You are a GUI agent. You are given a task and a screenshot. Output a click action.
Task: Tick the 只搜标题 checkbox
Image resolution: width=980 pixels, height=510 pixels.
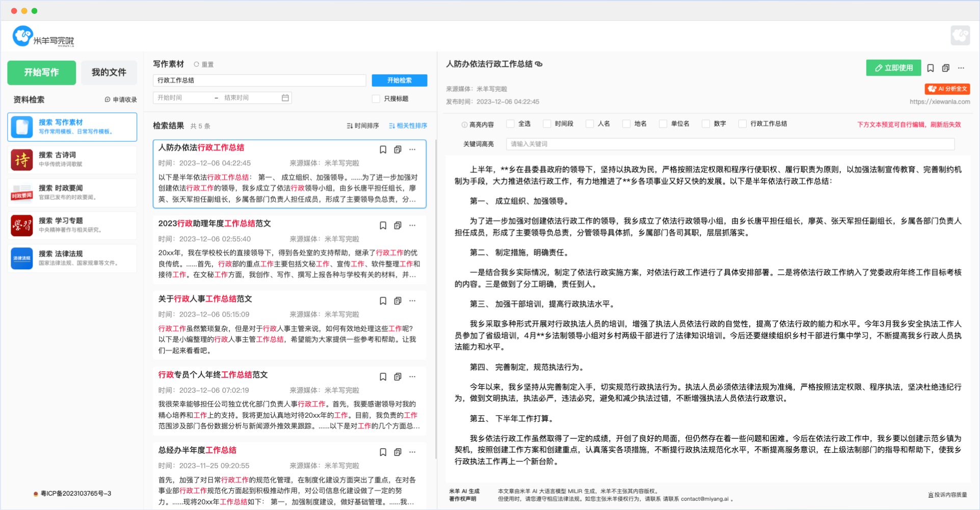click(376, 98)
